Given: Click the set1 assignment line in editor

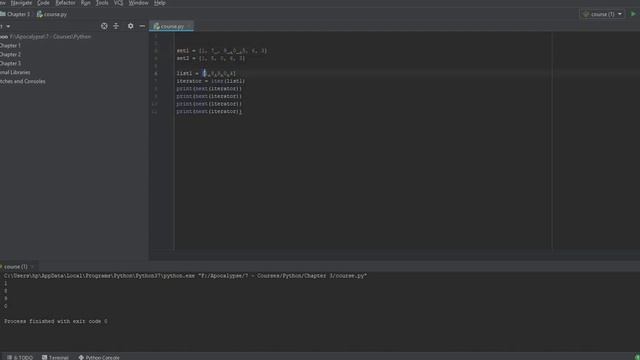Looking at the screenshot, I should [x=222, y=51].
